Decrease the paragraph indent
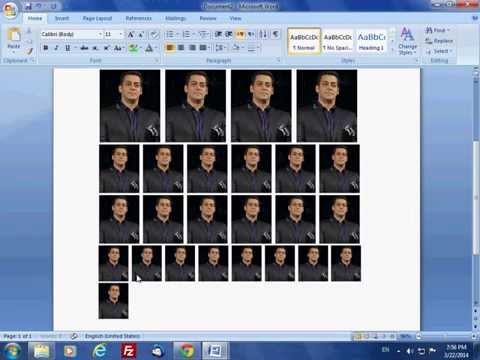Screen dimensions: 480x360 click(218, 34)
